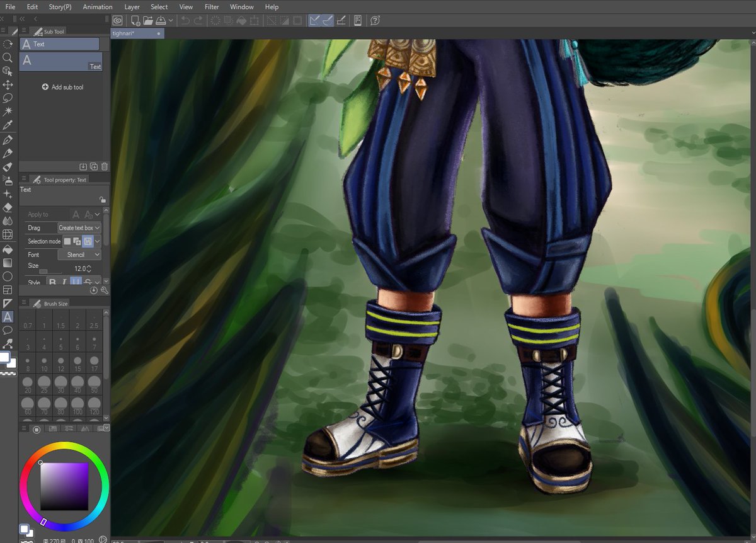
Task: Select the Gradient tool
Action: point(8,262)
